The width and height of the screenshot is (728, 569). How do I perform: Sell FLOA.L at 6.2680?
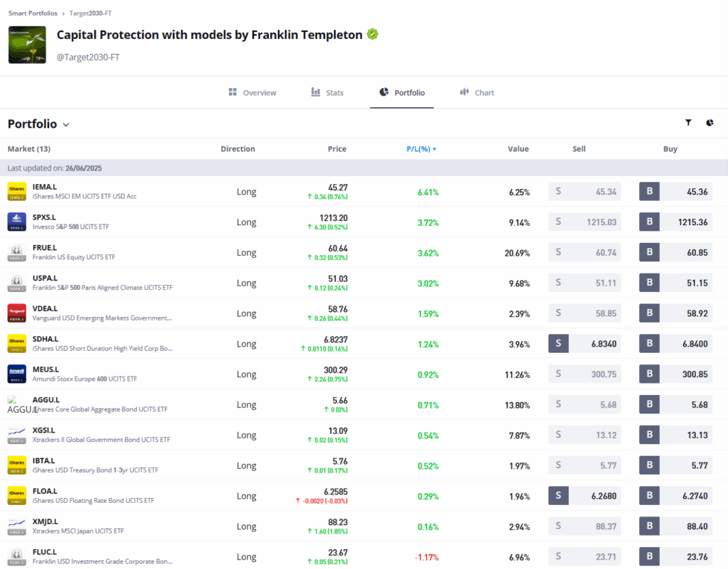coord(584,496)
